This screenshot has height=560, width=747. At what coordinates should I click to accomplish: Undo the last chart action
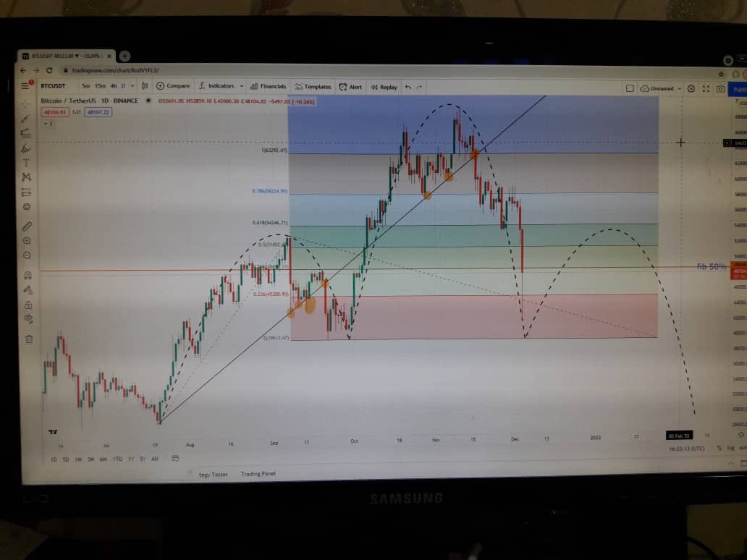(408, 87)
